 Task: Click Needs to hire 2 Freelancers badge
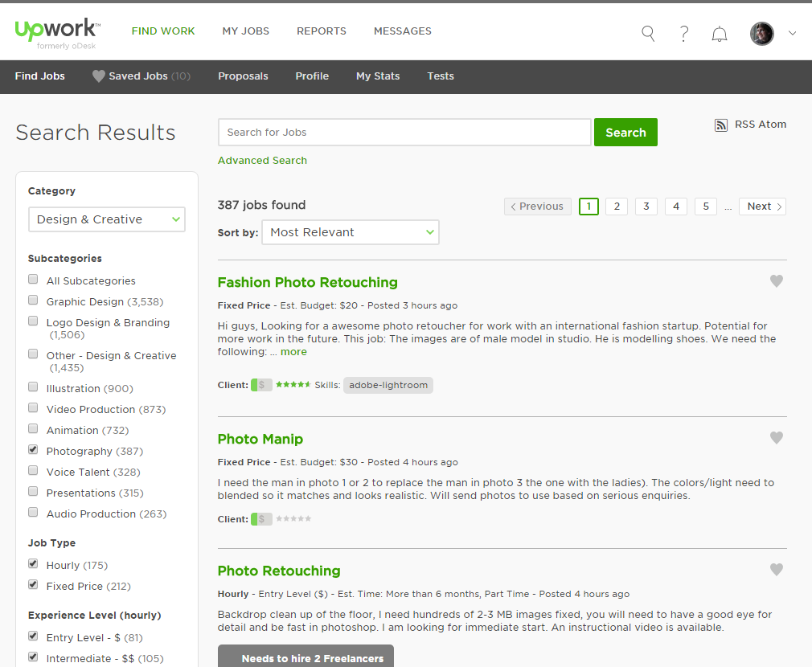[x=306, y=656]
